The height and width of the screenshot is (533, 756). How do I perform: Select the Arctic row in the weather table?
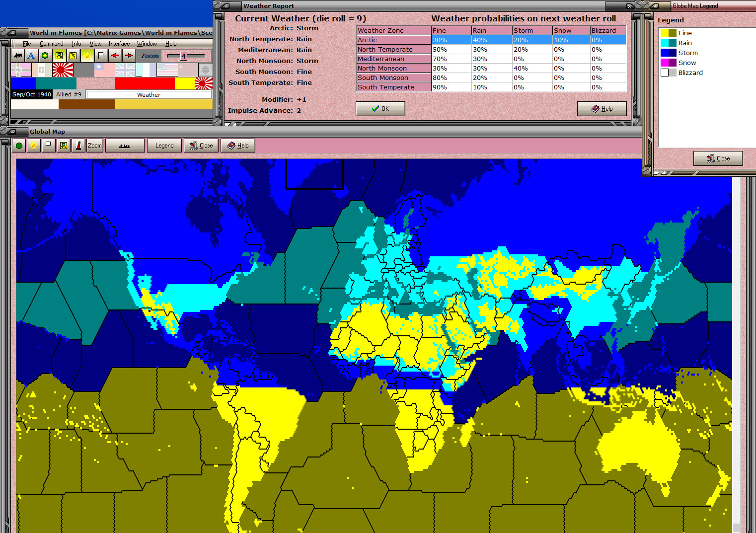pos(393,40)
